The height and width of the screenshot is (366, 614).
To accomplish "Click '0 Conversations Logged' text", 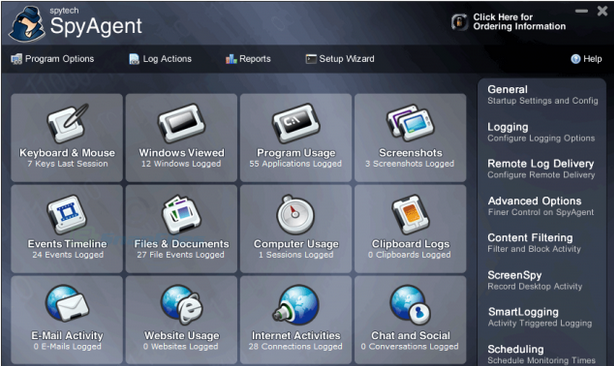I will pos(410,347).
